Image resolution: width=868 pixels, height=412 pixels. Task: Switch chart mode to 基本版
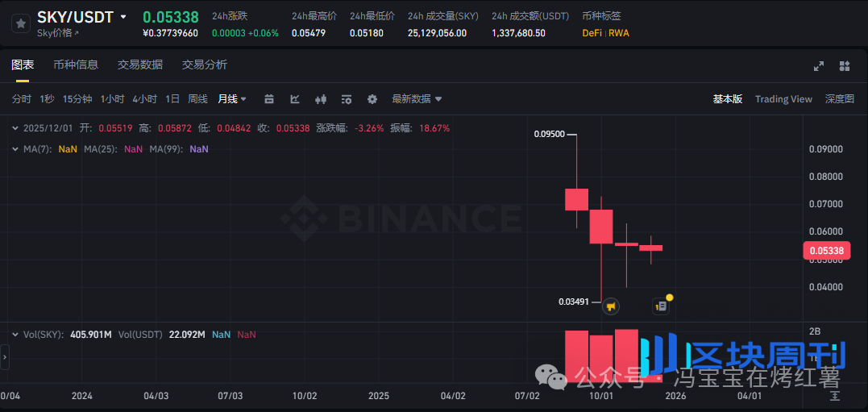click(727, 99)
